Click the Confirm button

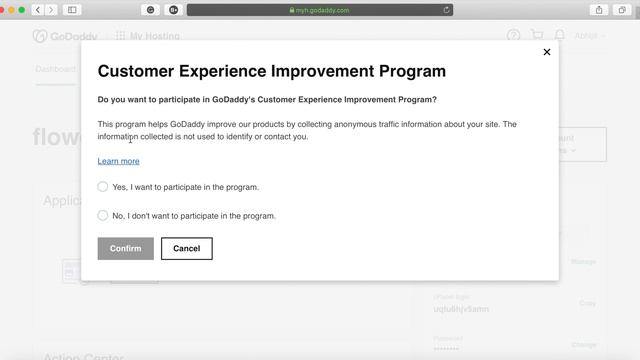125,248
